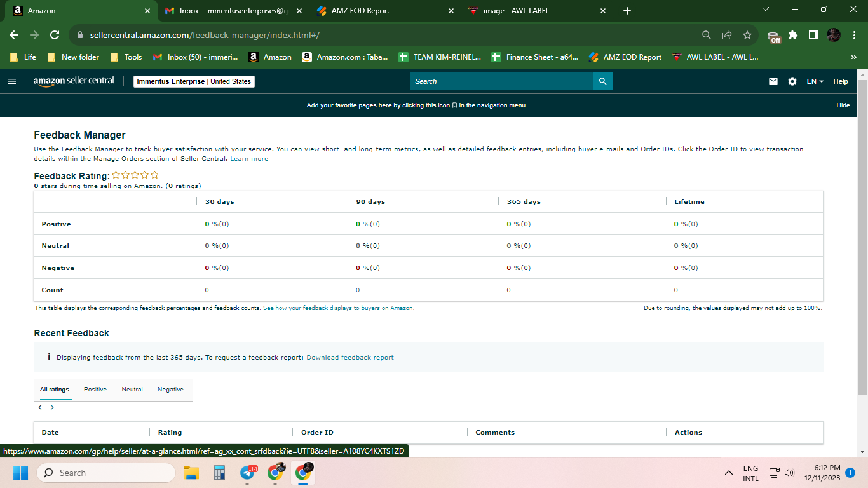Open the Seller Central hamburger navigation menu

tap(12, 81)
